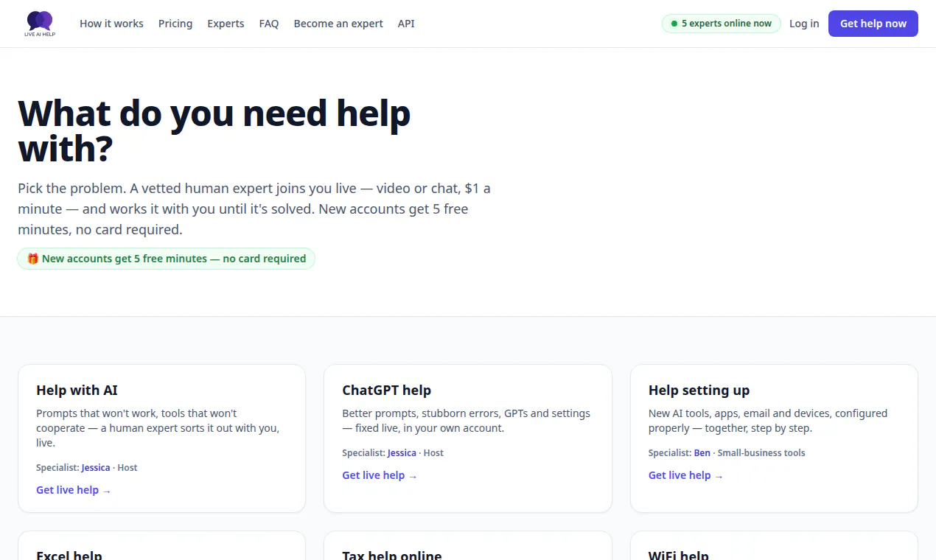The width and height of the screenshot is (936, 560).
Task: Click the gift icon in promo badge
Action: (32, 259)
